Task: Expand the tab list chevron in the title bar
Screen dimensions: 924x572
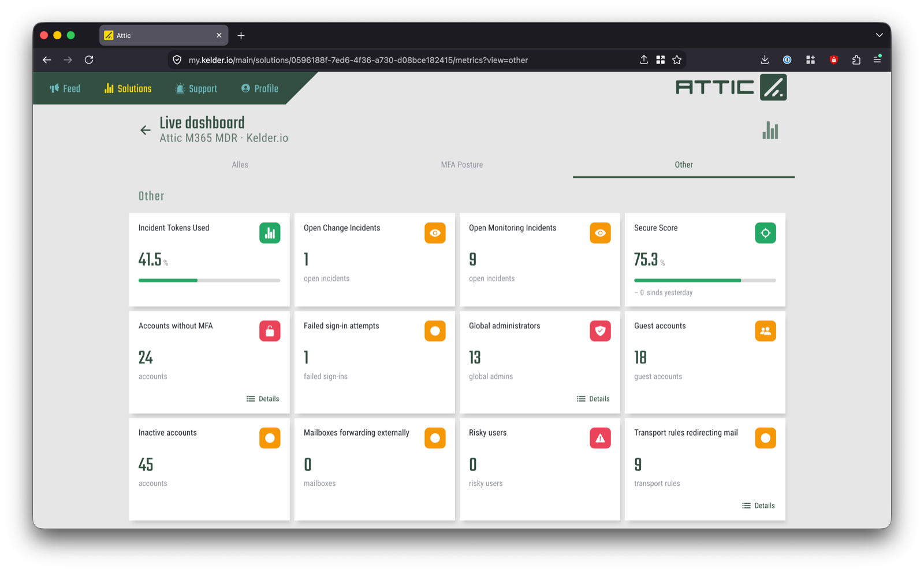Action: tap(879, 35)
